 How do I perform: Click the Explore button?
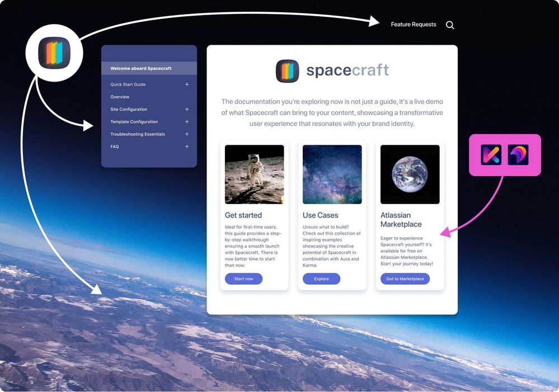(321, 278)
